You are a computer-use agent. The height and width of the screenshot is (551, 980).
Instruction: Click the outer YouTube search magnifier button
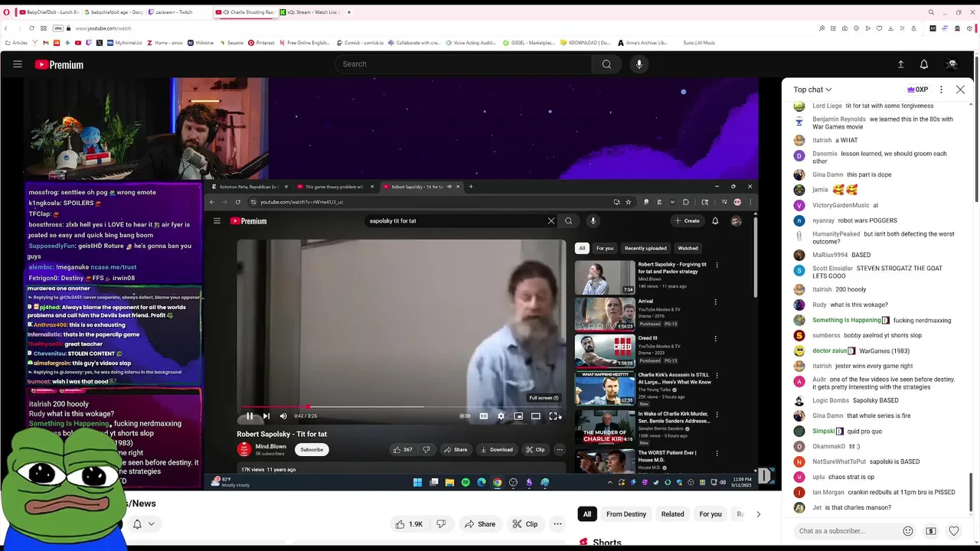coord(606,64)
